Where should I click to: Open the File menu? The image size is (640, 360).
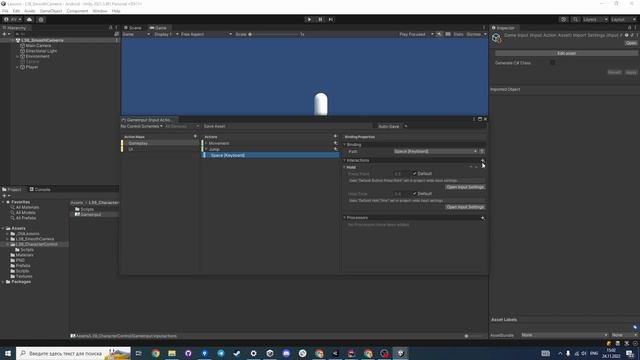click(x=5, y=11)
